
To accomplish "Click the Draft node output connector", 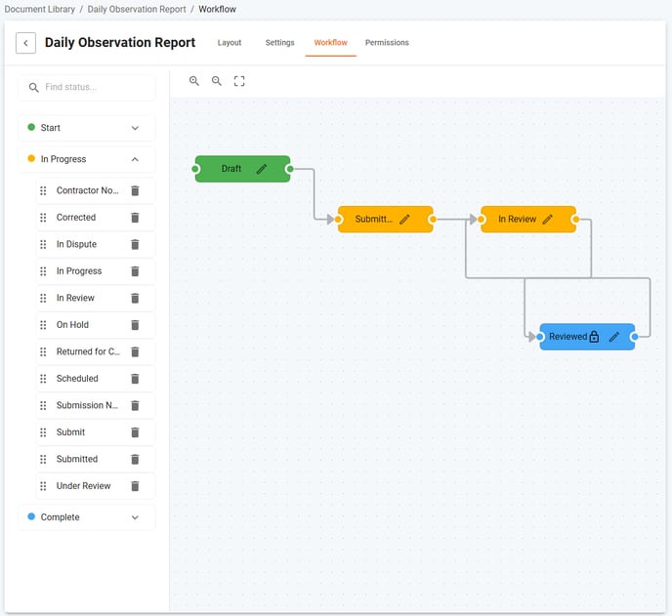I will tap(290, 169).
